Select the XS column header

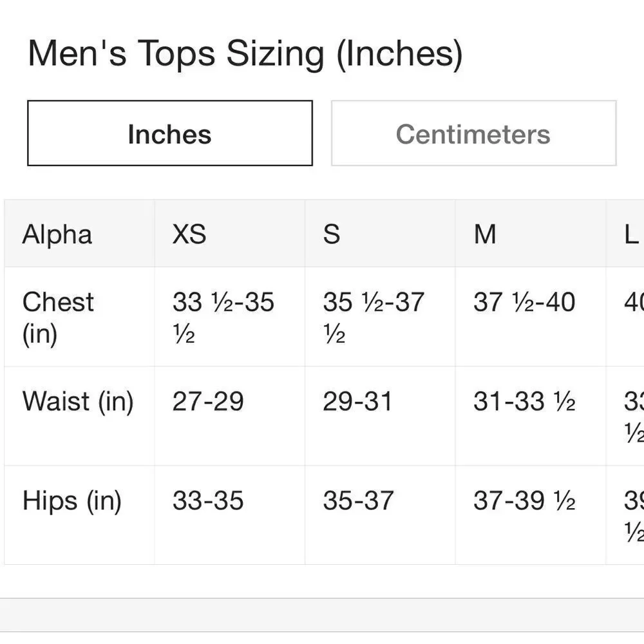pyautogui.click(x=189, y=234)
